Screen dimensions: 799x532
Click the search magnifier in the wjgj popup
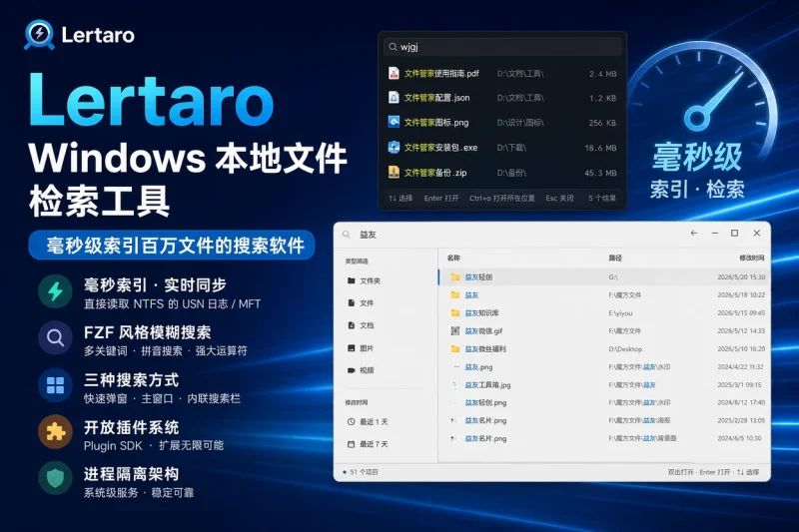click(393, 47)
